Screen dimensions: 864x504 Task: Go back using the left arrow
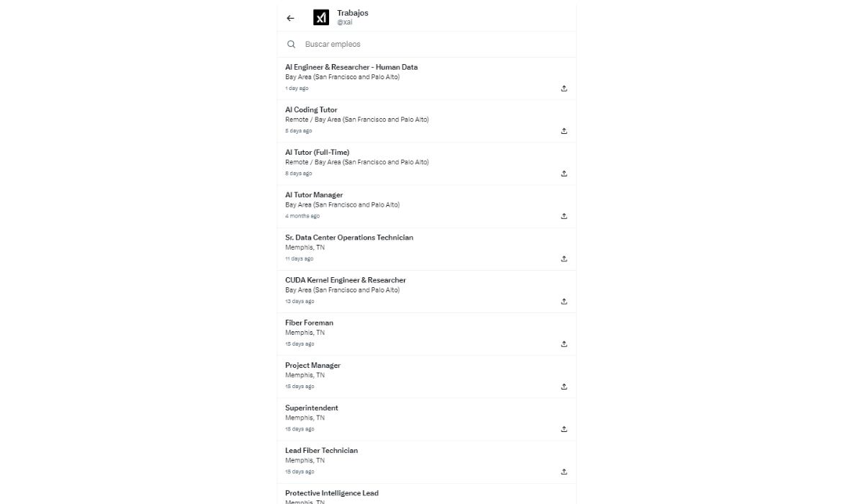point(290,18)
